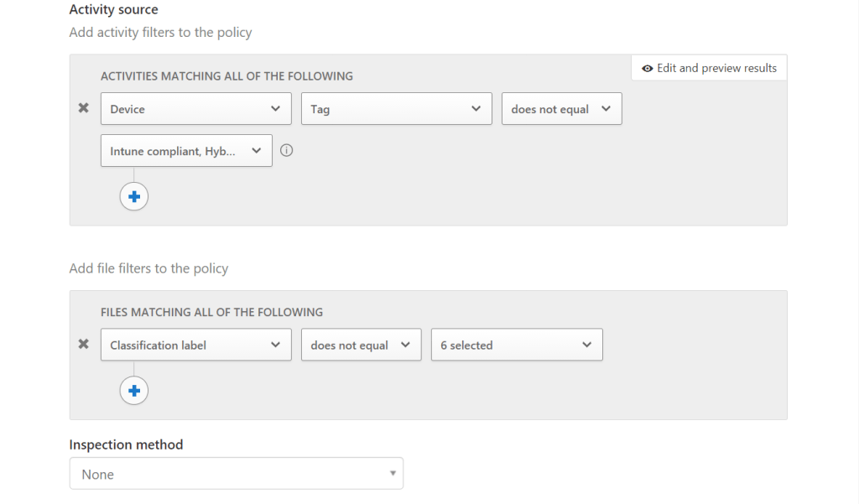
Task: Click the chevron arrow on Tag dropdown
Action: coord(476,109)
